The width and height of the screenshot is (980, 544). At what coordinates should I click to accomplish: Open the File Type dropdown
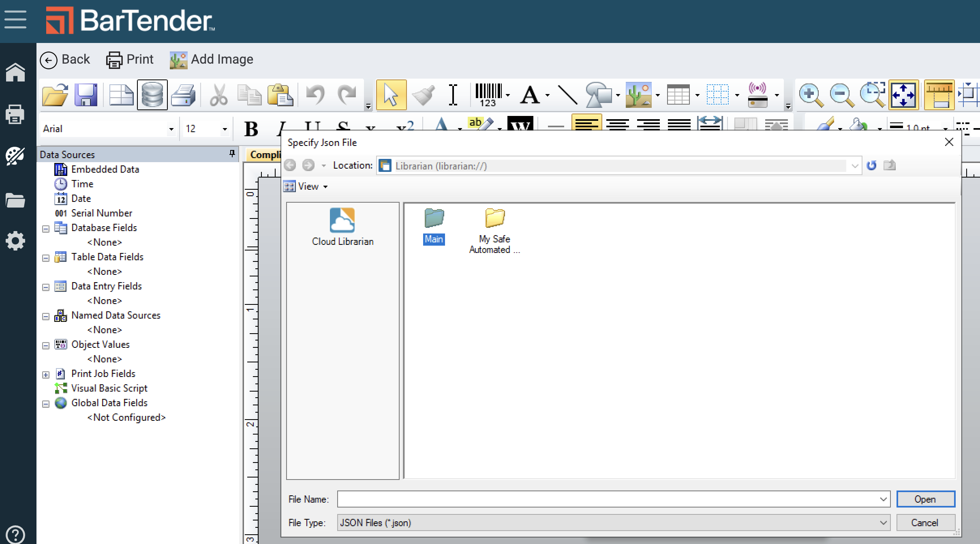click(x=883, y=523)
